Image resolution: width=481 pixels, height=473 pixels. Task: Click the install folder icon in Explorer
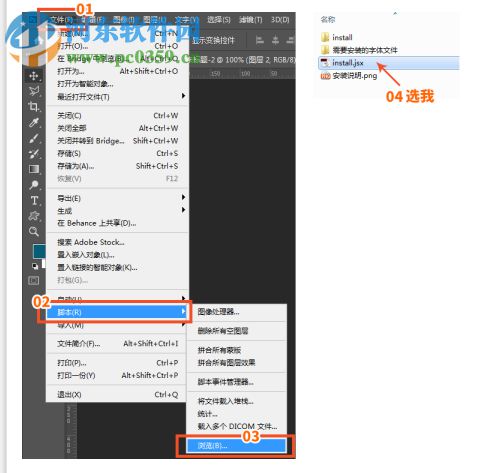tap(325, 37)
